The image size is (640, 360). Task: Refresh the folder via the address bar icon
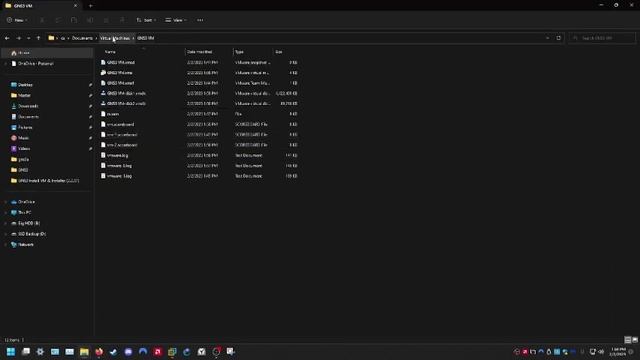coord(558,38)
